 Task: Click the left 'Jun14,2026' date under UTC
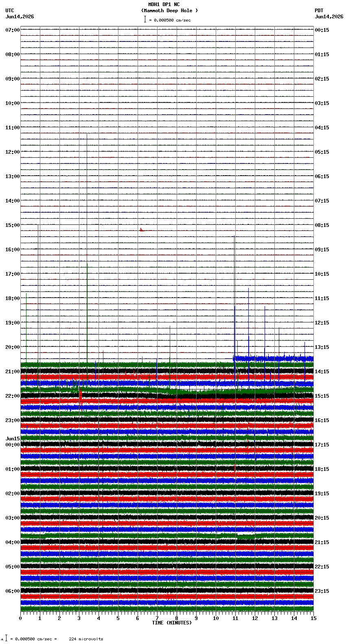[x=20, y=17]
